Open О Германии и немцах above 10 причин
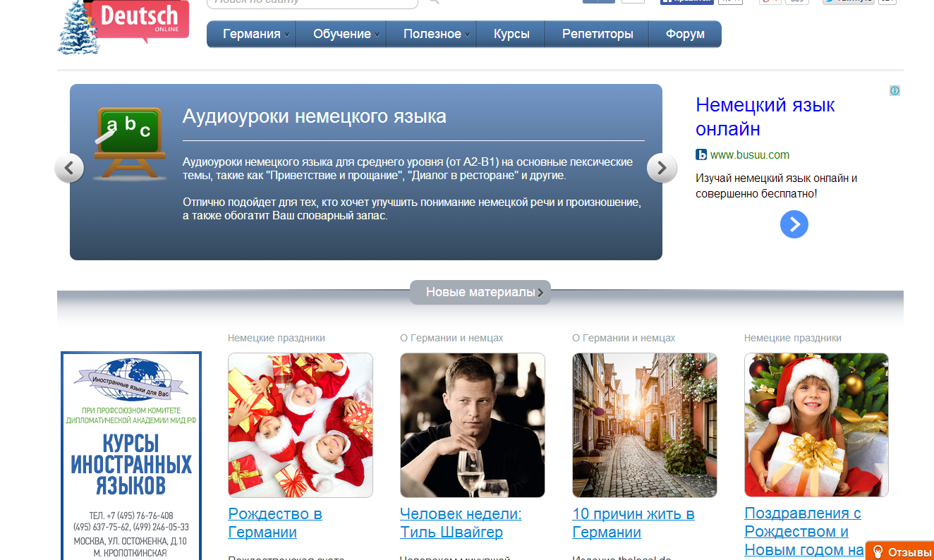Viewport: 934px width, 560px height. [624, 339]
